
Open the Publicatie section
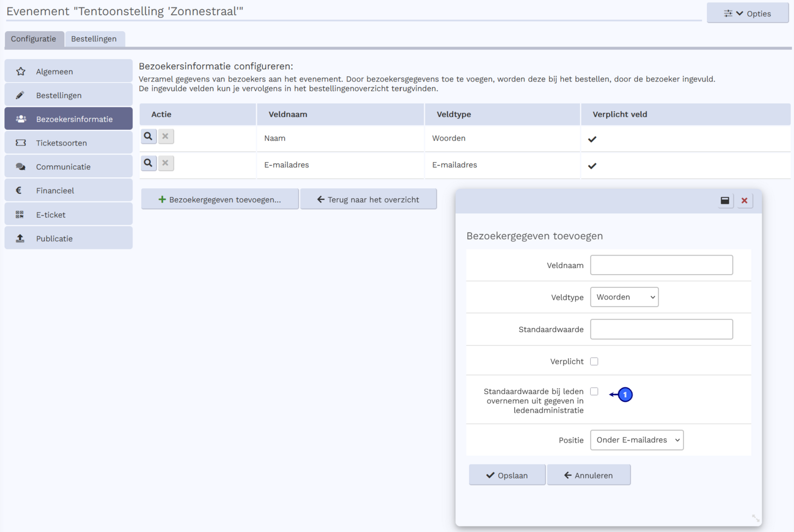click(68, 239)
